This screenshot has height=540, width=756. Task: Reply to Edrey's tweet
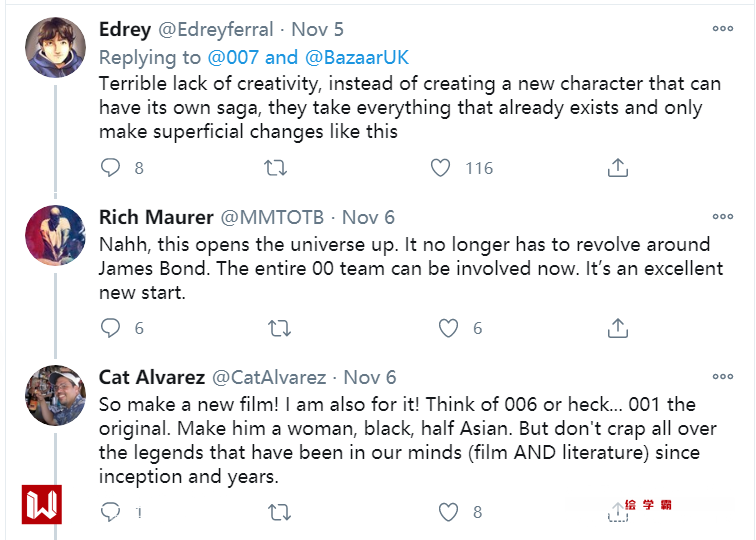(111, 168)
